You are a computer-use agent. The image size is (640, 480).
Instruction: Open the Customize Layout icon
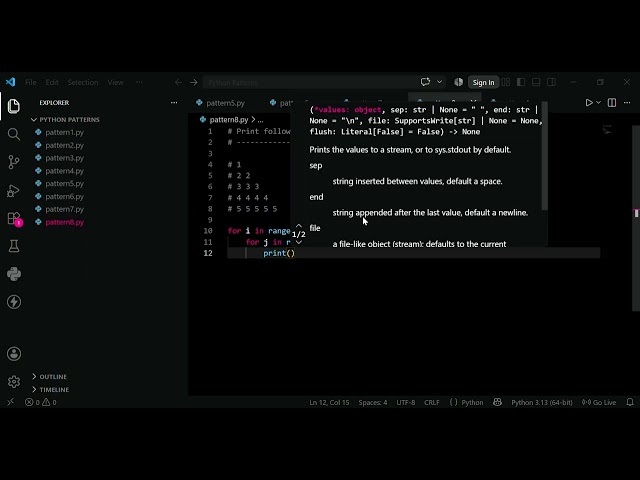point(506,82)
